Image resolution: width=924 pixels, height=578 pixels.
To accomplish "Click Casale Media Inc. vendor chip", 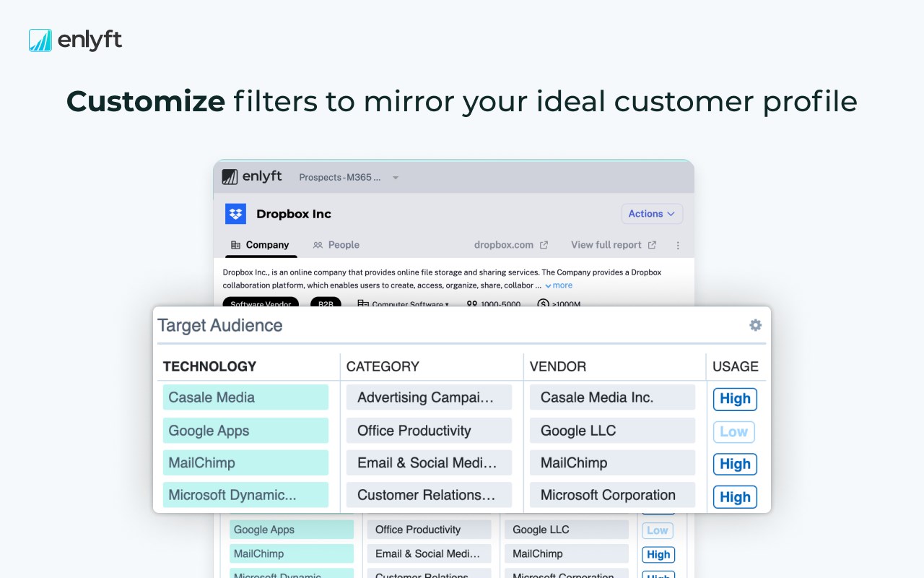I will coord(612,397).
